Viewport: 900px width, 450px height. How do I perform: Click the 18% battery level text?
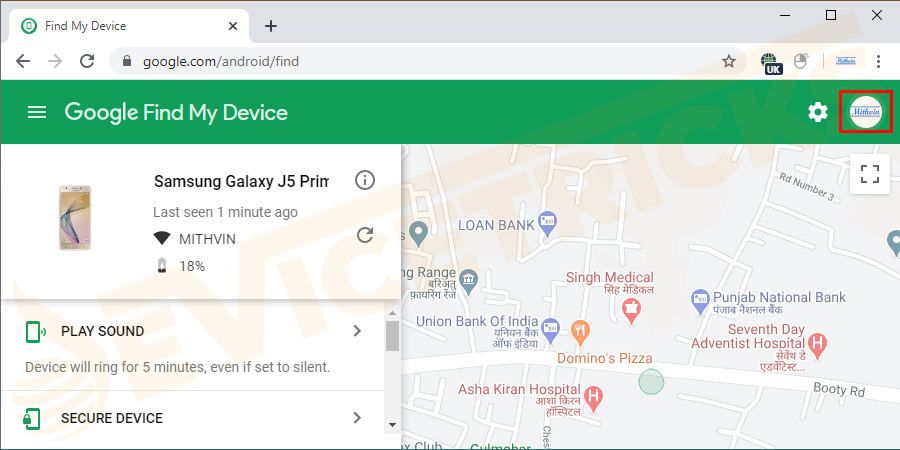(x=192, y=266)
